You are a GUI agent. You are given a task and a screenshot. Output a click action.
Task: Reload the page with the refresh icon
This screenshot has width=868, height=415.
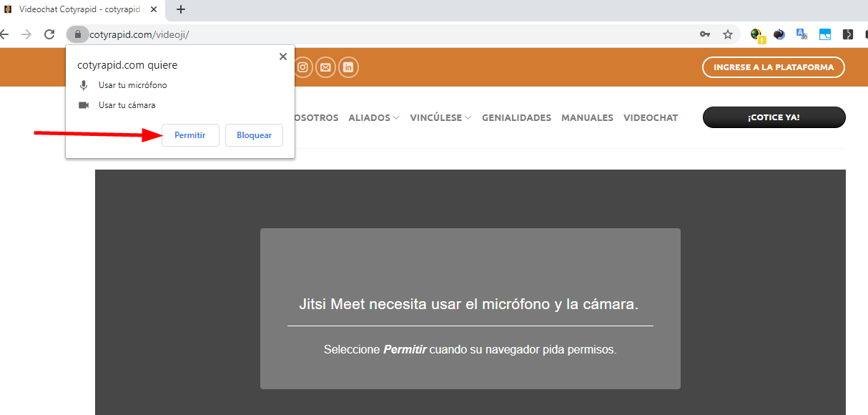click(x=49, y=34)
